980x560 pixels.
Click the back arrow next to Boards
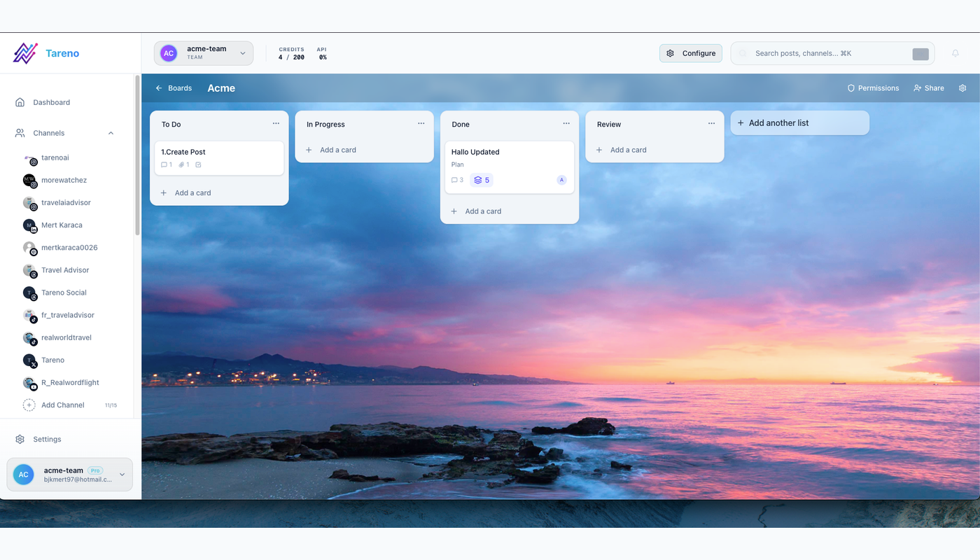click(x=159, y=88)
